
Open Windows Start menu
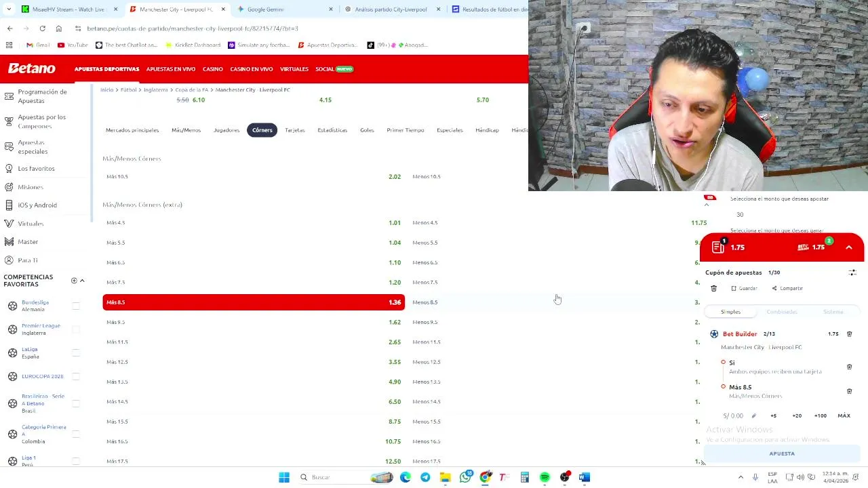coord(284,477)
